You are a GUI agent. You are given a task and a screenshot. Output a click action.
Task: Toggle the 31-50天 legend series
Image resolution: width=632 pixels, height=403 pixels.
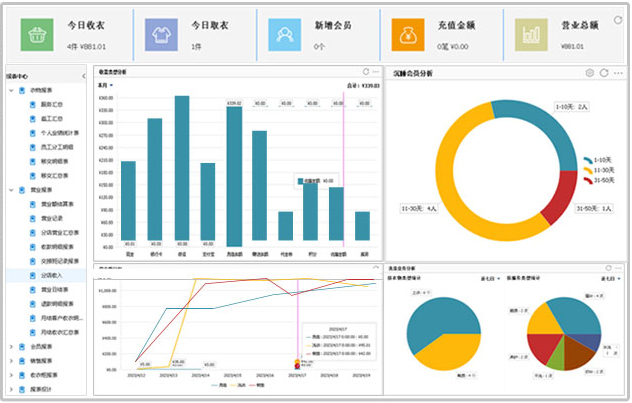click(x=596, y=181)
